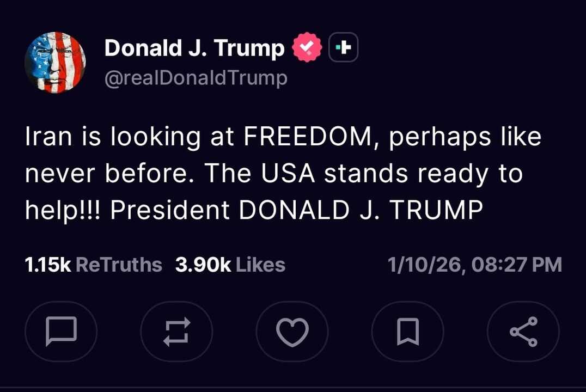The image size is (586, 392).
Task: Open the @realDonaldTrump profile handle
Action: 196,77
